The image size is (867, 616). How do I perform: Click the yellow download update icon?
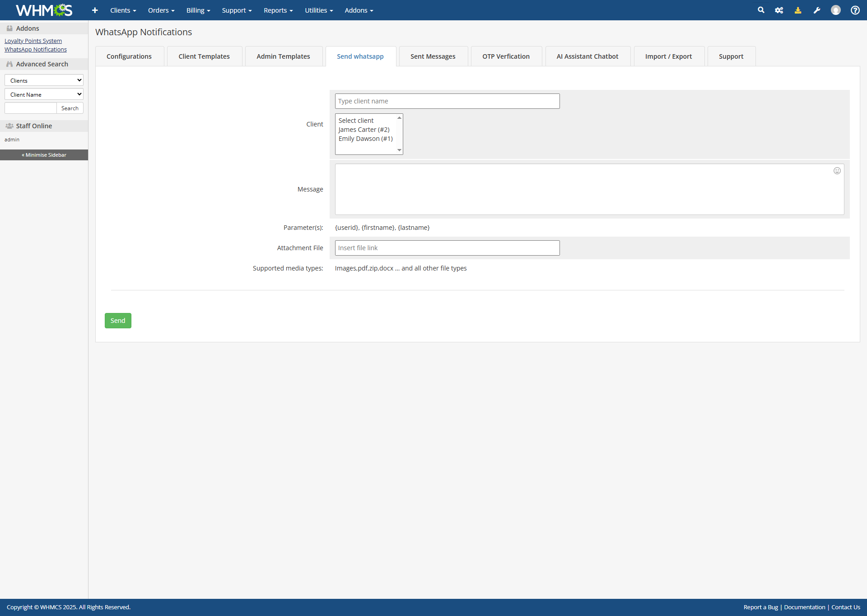point(798,10)
